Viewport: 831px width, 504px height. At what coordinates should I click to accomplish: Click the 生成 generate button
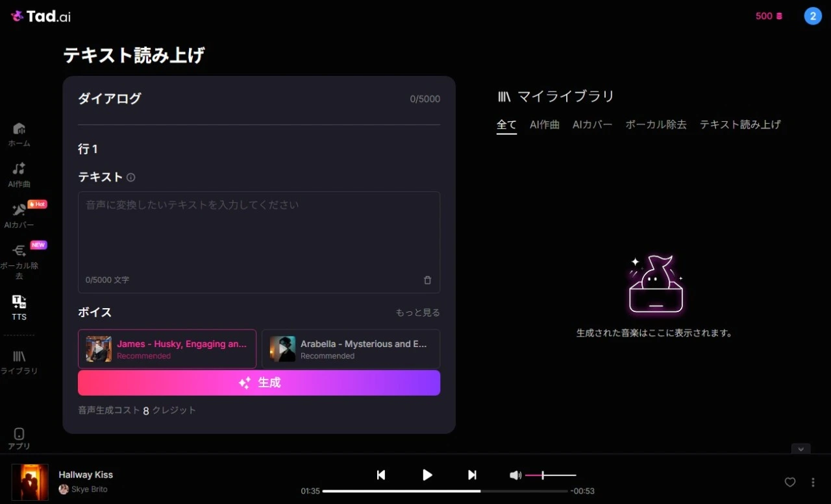point(259,383)
